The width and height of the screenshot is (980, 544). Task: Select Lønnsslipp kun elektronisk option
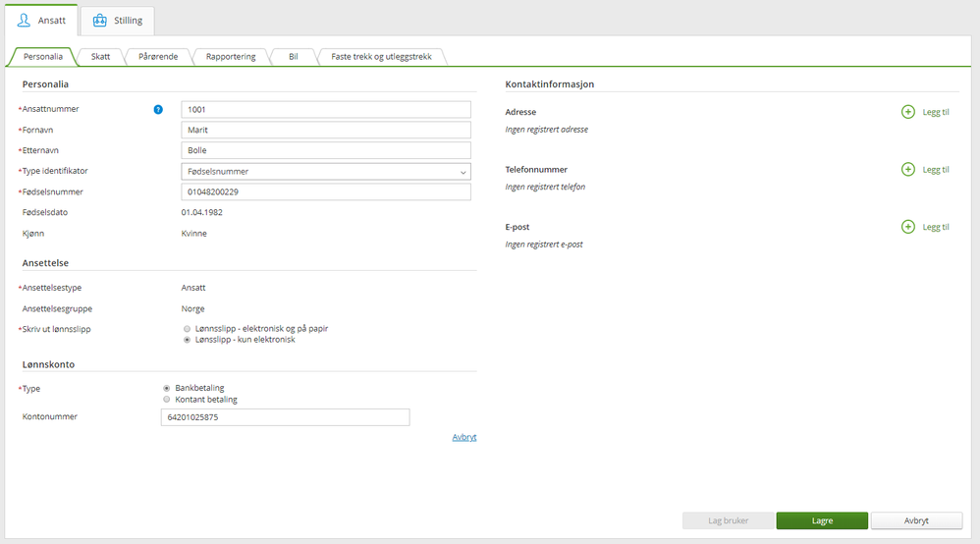point(187,340)
